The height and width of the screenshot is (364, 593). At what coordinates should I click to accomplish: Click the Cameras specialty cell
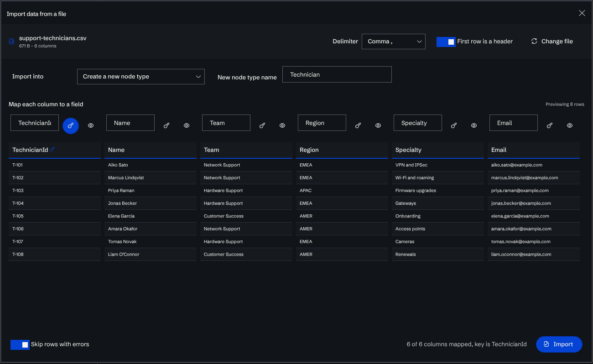pyautogui.click(x=438, y=242)
